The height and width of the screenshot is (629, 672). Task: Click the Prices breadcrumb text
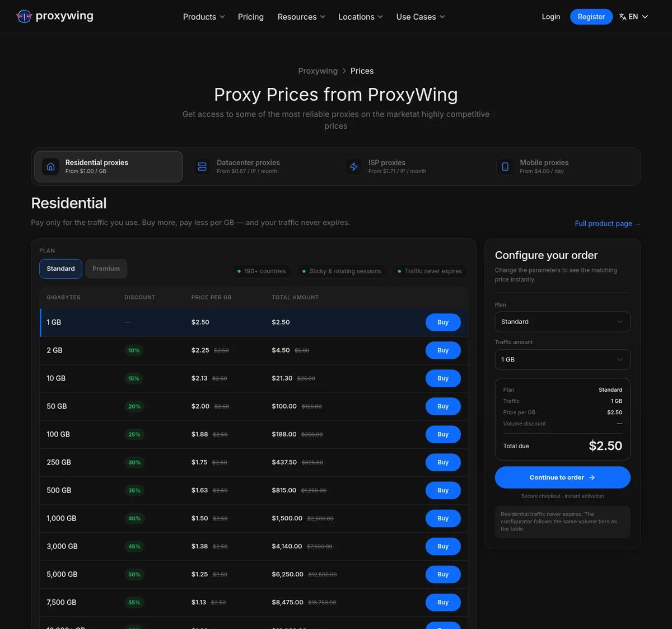click(362, 71)
